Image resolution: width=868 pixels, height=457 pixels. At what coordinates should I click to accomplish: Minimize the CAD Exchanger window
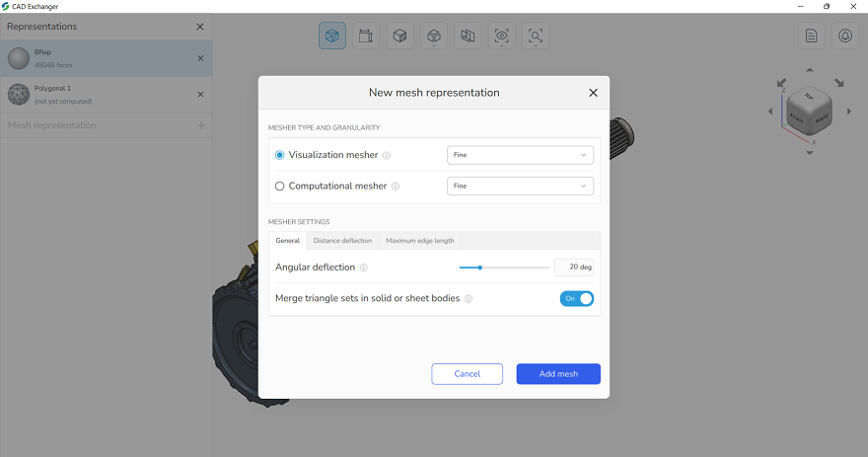[801, 6]
